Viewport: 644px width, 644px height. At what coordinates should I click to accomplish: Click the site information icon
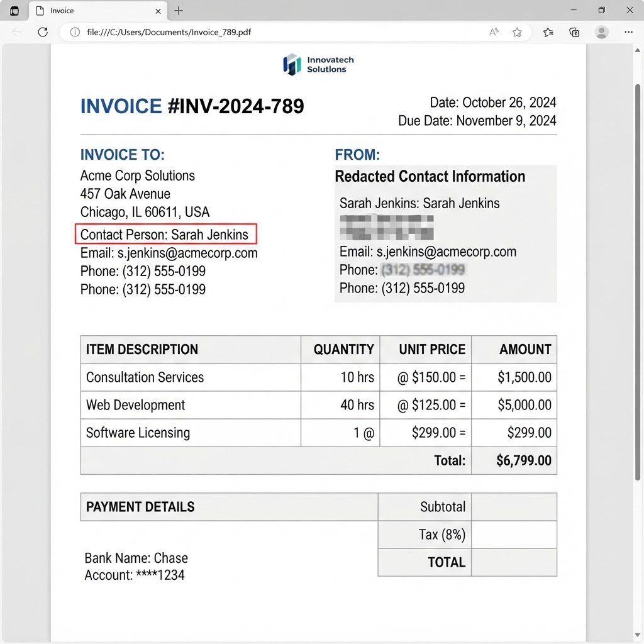click(75, 32)
